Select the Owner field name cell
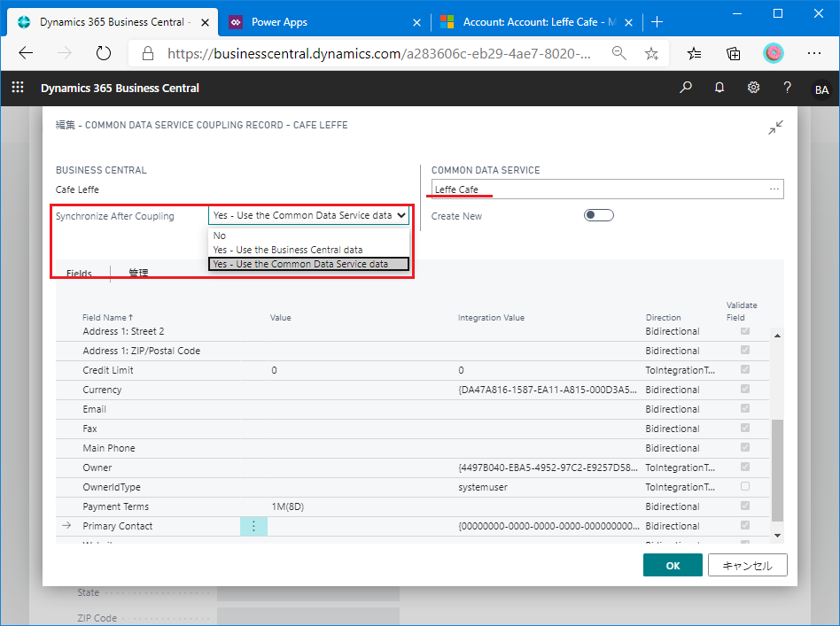Screen dimensions: 840x626 point(97,468)
